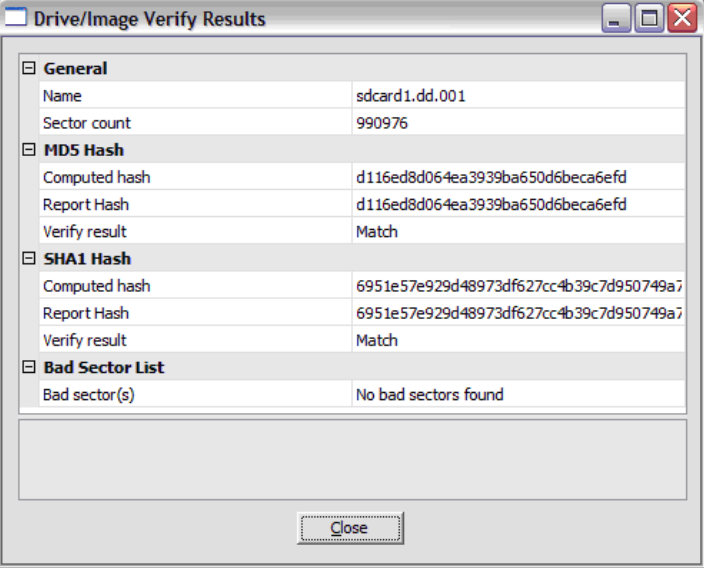The width and height of the screenshot is (704, 568).
Task: Click the Bad sector(s) row label
Action: (x=88, y=394)
